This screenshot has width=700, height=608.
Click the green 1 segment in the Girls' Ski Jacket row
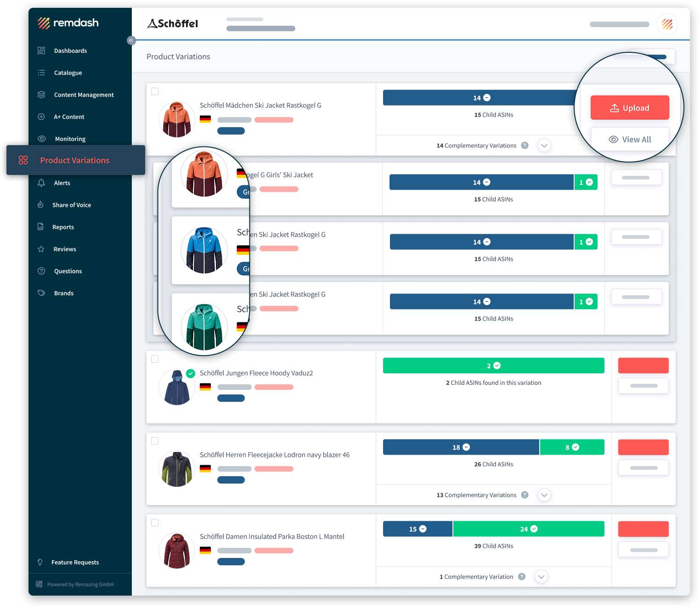click(x=586, y=182)
